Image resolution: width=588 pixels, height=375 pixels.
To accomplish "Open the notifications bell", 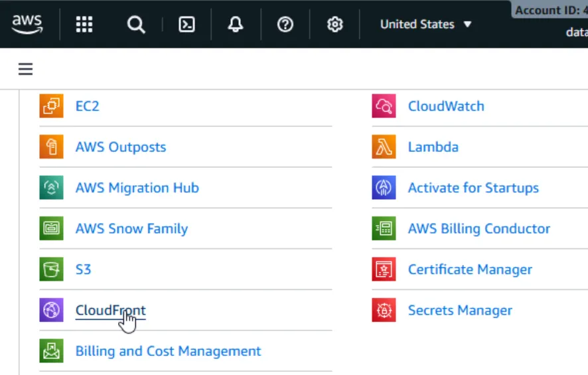I will [236, 25].
